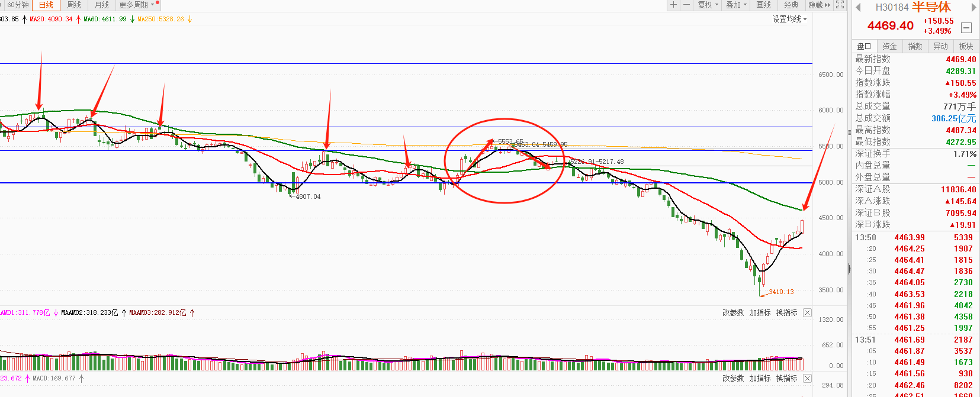Screen dimensions: 980x397
Task: Click 换指标 in MACD panel
Action: pyautogui.click(x=786, y=378)
